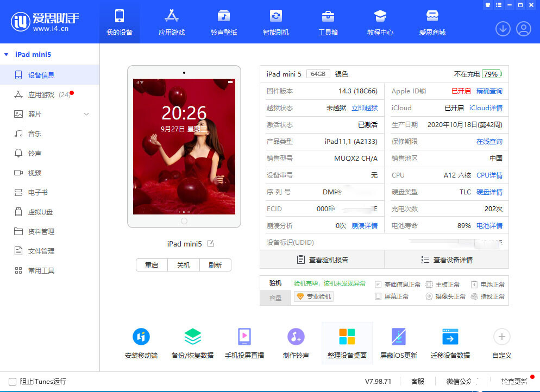Screen dimensions: 540x392
Task: Click the 自定义 plus icon
Action: coord(502,337)
